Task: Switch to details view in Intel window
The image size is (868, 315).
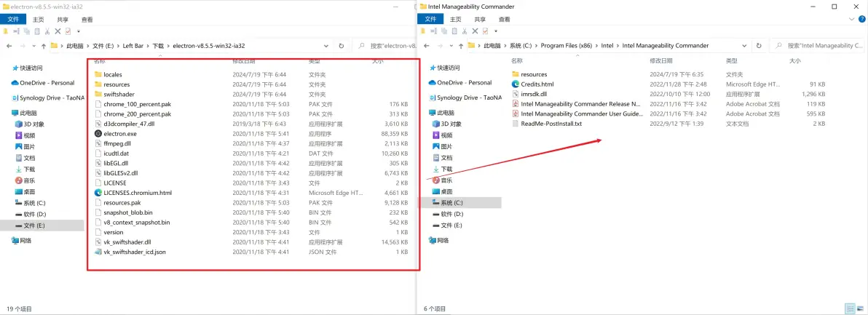Action: coord(849,308)
